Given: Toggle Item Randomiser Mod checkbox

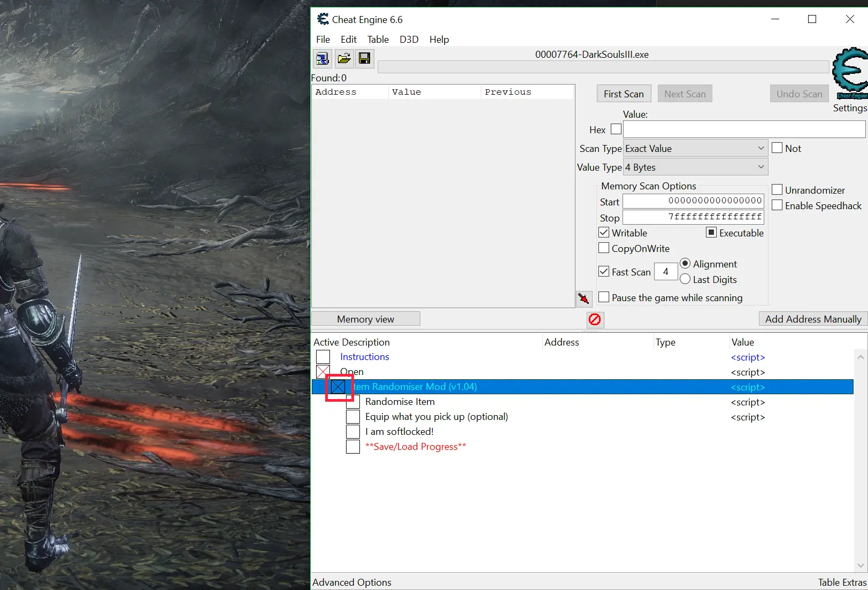Looking at the screenshot, I should click(x=338, y=386).
